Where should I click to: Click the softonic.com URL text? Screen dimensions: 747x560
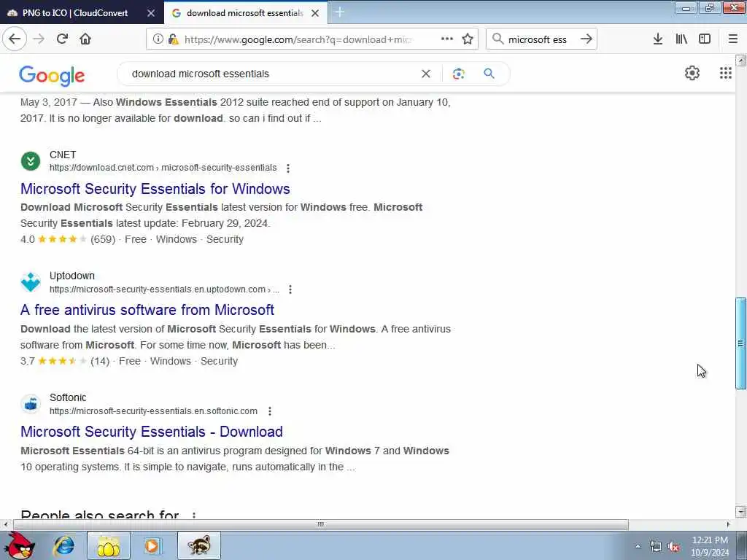point(153,411)
